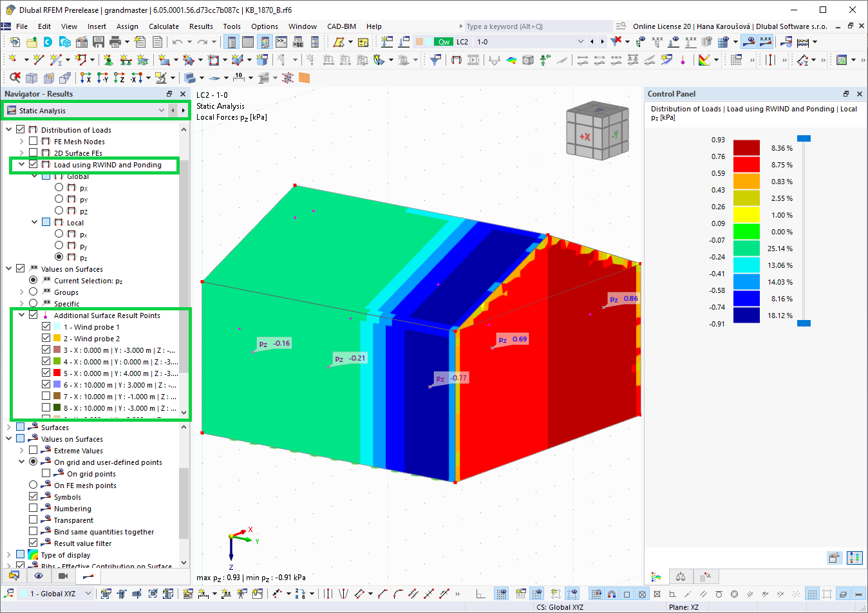Open the Navigator views eye tab
Viewport: 868px width, 613px height.
pyautogui.click(x=38, y=576)
